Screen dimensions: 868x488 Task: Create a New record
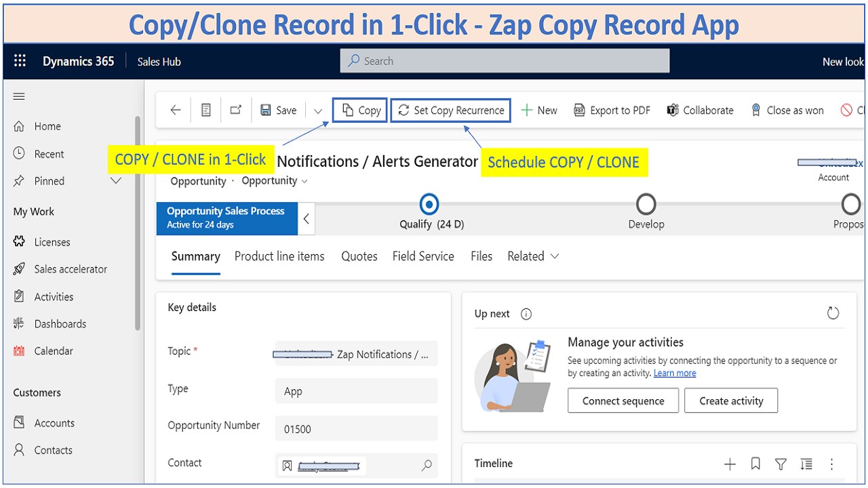tap(538, 110)
